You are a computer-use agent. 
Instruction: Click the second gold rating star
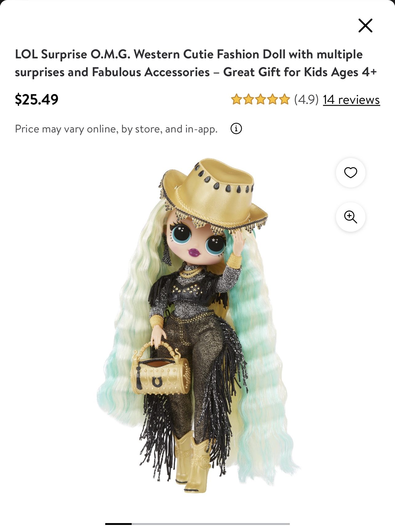pos(248,100)
